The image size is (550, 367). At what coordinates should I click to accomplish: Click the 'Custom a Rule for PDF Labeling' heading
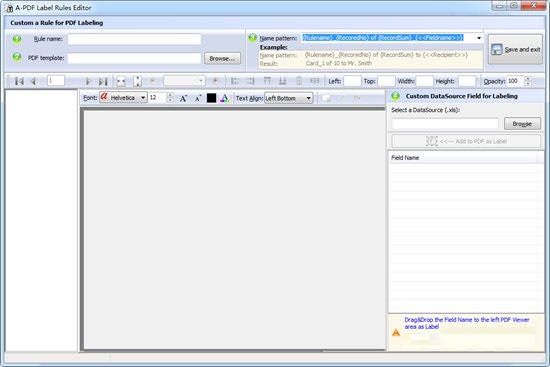56,23
